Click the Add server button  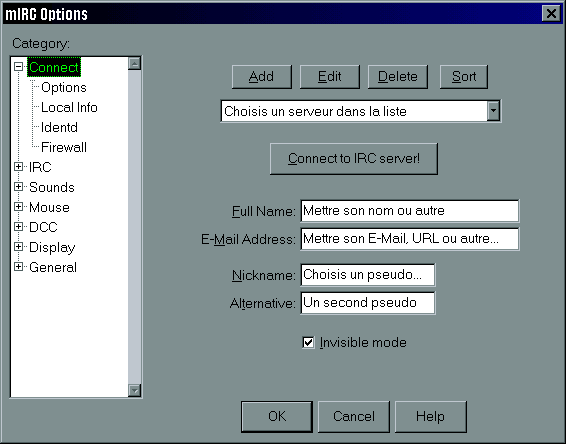261,77
